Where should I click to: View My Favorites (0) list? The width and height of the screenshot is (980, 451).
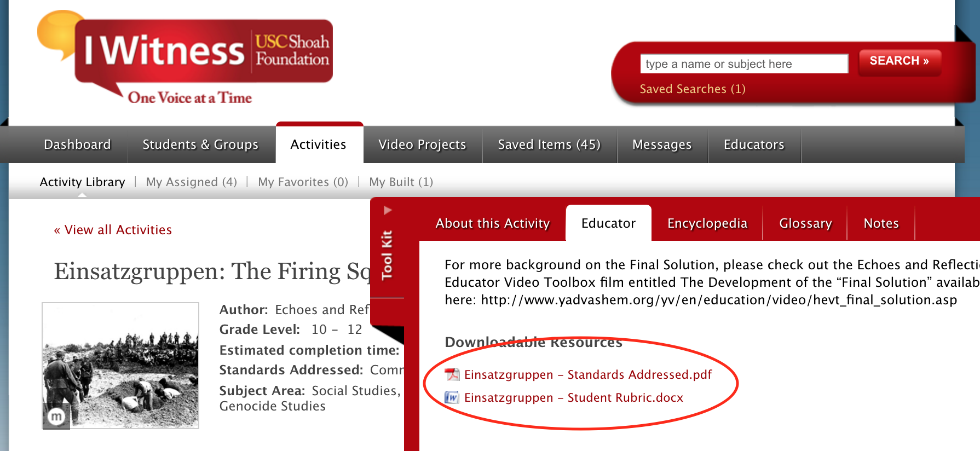click(303, 182)
